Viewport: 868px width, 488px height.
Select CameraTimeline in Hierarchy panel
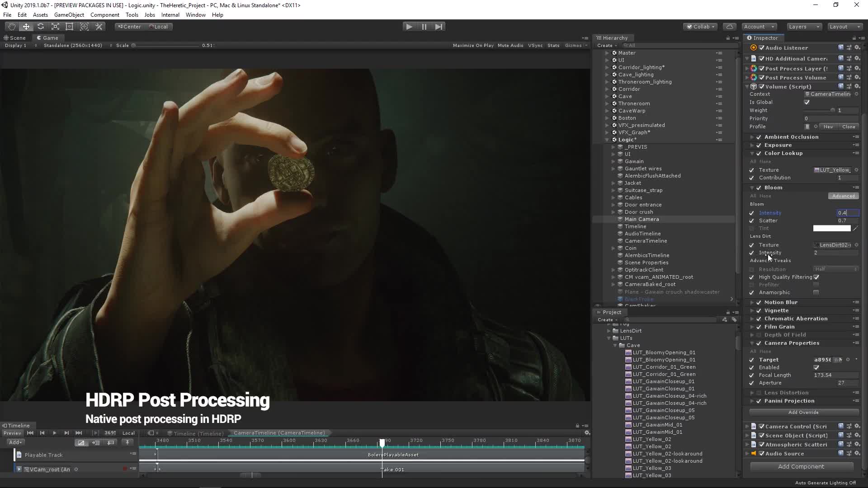(646, 241)
